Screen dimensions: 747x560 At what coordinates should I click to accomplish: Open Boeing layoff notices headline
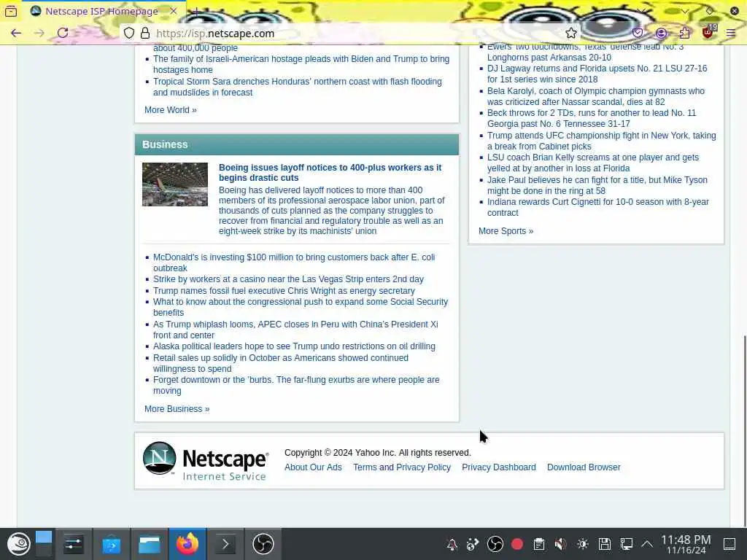coord(330,172)
